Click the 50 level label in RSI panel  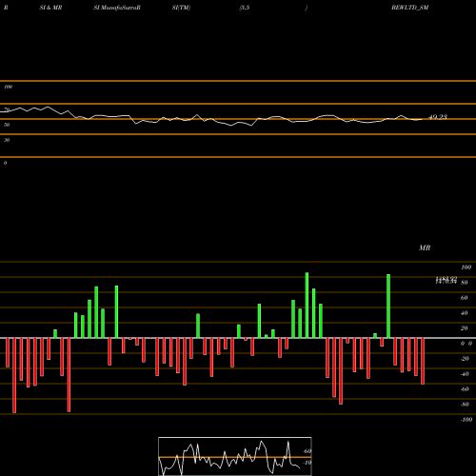point(7,125)
